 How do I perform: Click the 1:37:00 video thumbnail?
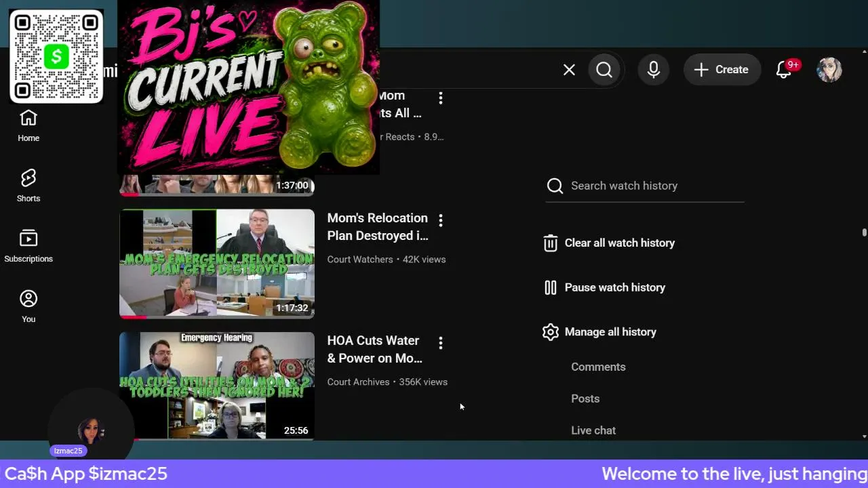[x=217, y=184]
